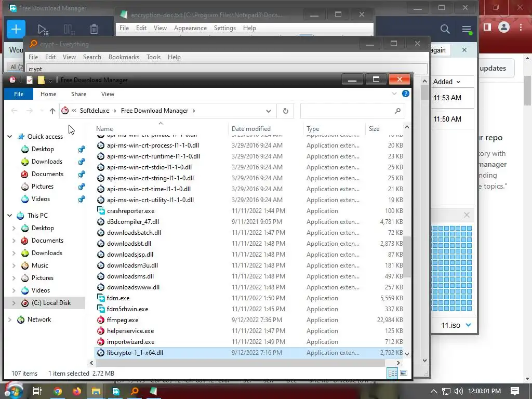This screenshot has height=399, width=532.
Task: Click the start downloads play icon
Action: pyautogui.click(x=43, y=30)
